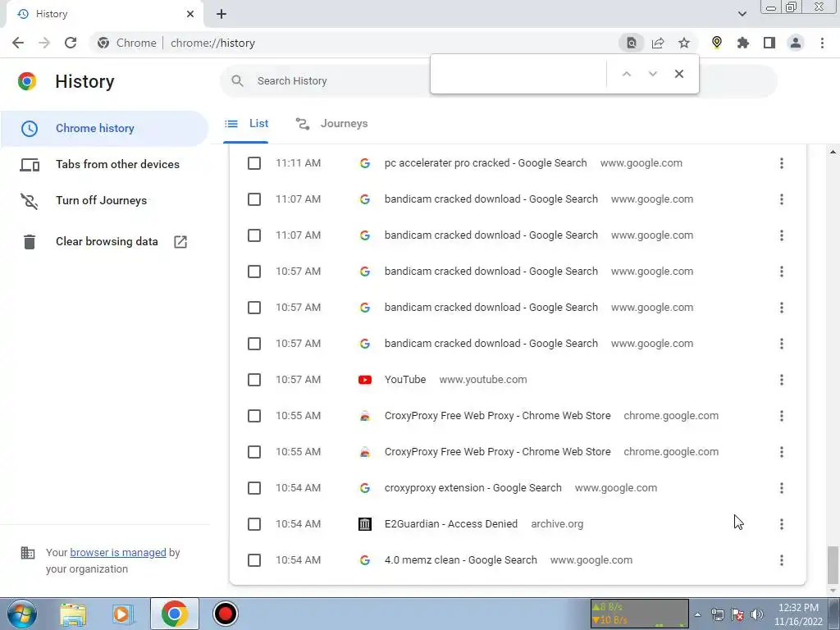Click the browser forward arrow
The width and height of the screenshot is (840, 630).
tap(44, 43)
